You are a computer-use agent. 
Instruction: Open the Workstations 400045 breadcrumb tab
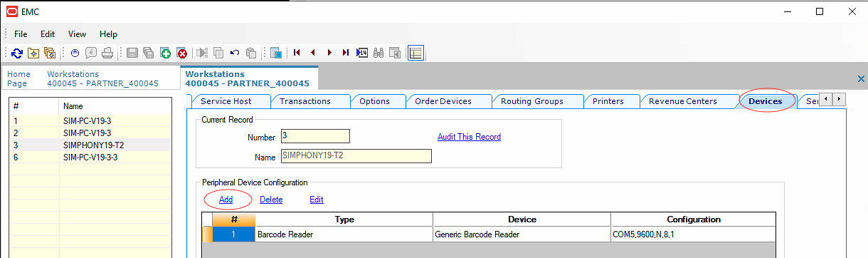click(102, 78)
